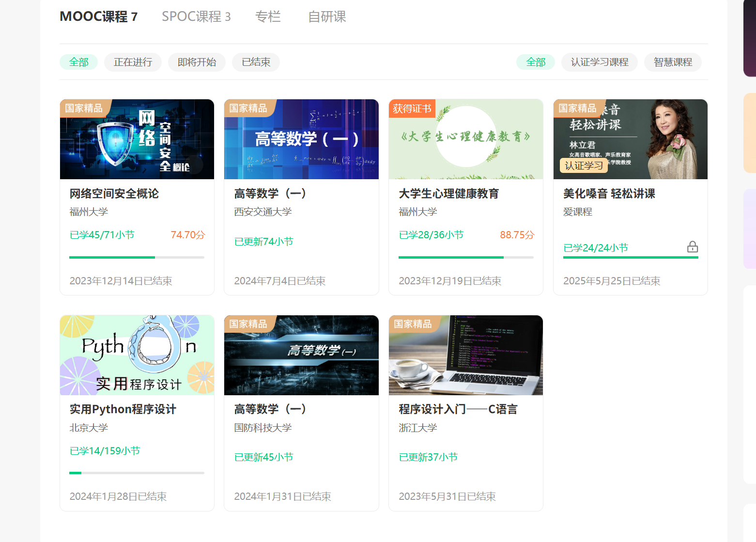This screenshot has width=756, height=542.
Task: Toggle the 即将开始 course filter
Action: [197, 62]
